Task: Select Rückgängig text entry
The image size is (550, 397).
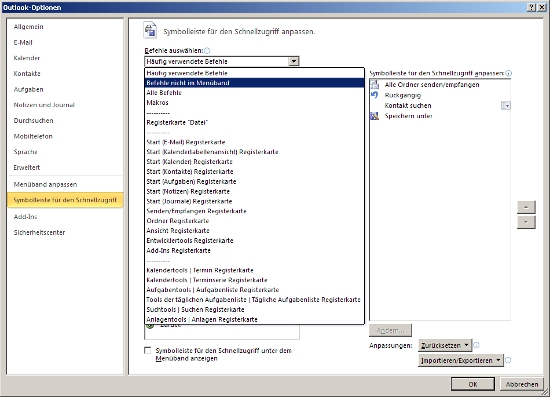Action: (x=403, y=95)
